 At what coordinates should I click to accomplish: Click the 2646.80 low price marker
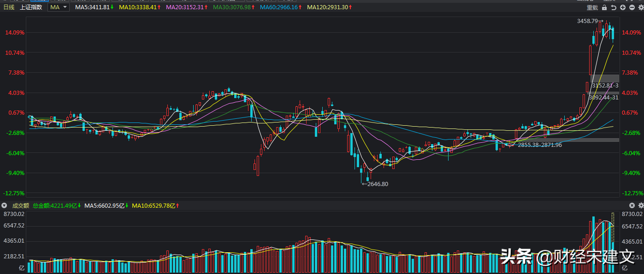pyautogui.click(x=375, y=184)
